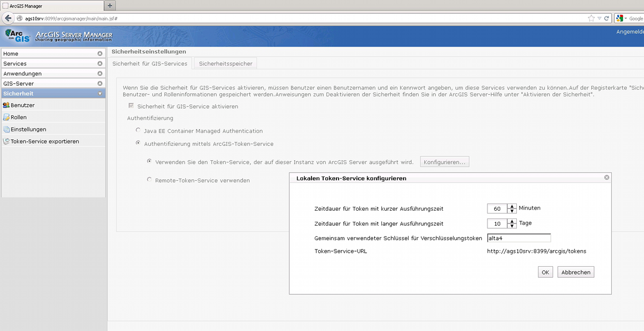The image size is (644, 331).
Task: Click the Token-Service exportieren icon
Action: 6,141
